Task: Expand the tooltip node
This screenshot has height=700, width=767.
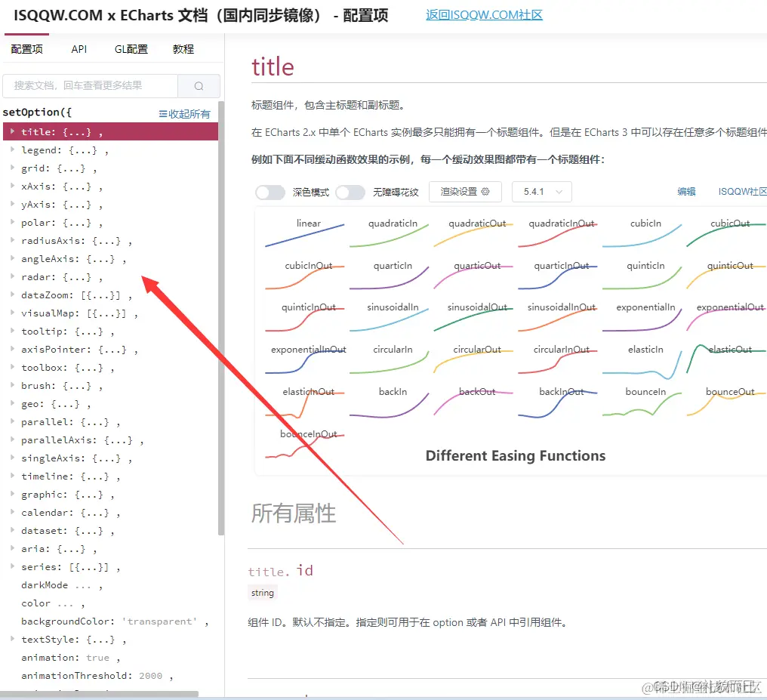Action: click(14, 331)
